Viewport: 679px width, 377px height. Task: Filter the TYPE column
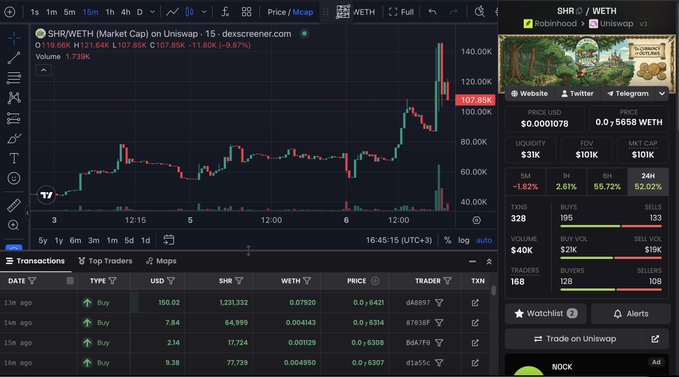pyautogui.click(x=113, y=281)
